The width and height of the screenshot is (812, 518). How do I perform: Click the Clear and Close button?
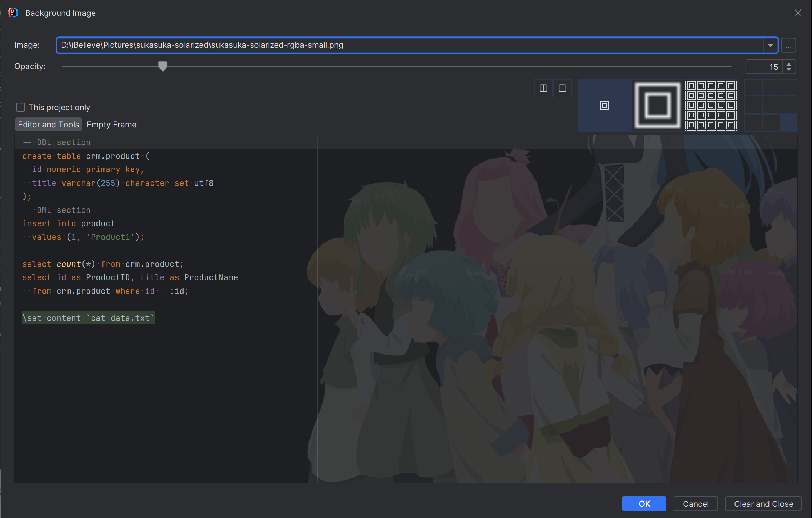point(763,504)
